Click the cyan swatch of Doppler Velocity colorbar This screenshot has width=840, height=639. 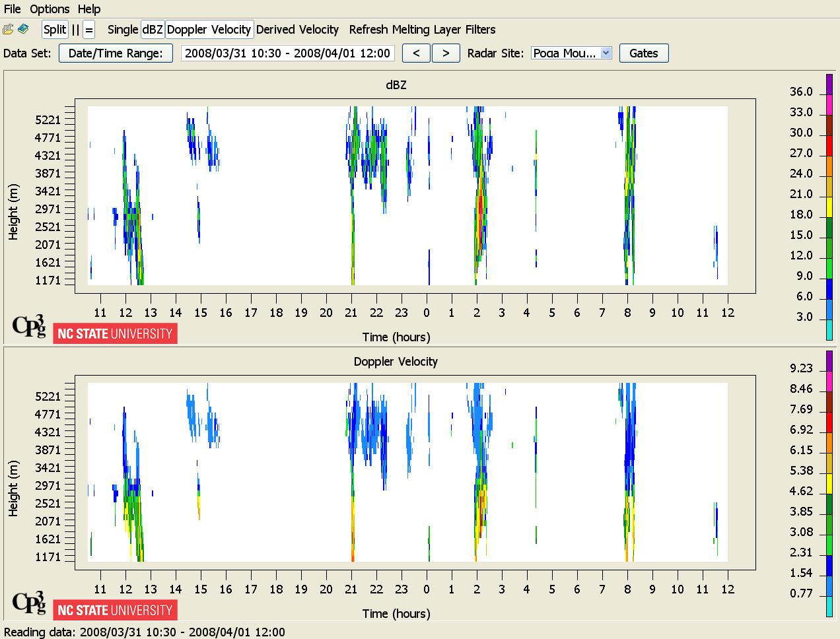829,606
